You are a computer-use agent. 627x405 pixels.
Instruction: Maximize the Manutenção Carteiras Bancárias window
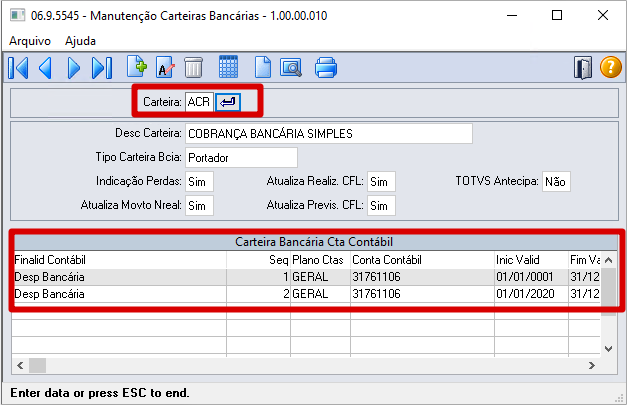[x=557, y=16]
